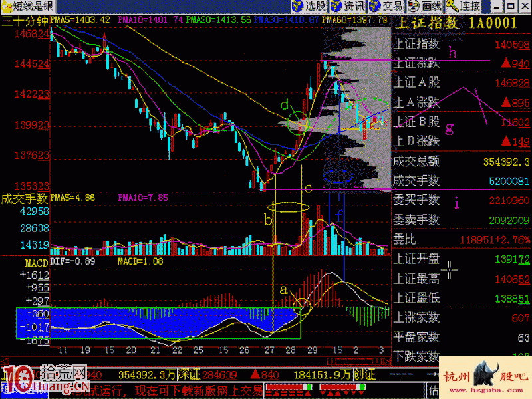Click the 上B涨跌 value 149
Viewport: 532px width, 399px height.
(x=515, y=141)
